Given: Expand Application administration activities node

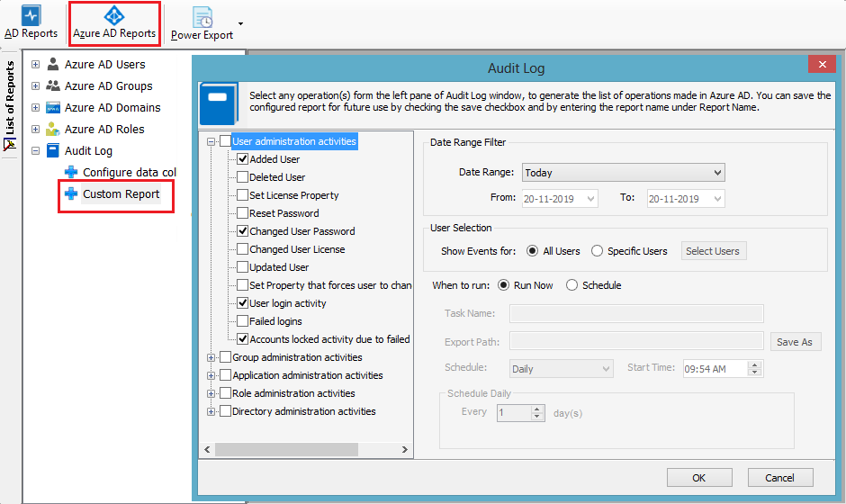Looking at the screenshot, I should [x=211, y=375].
